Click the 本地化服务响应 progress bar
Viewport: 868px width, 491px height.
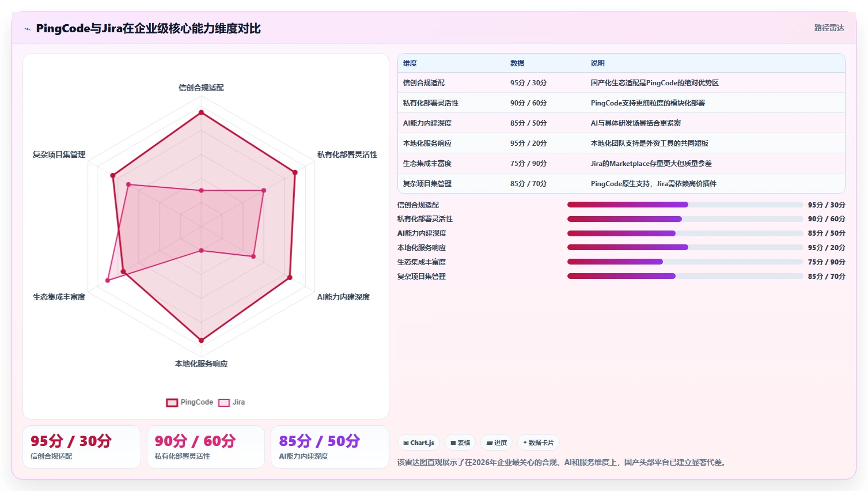(685, 248)
